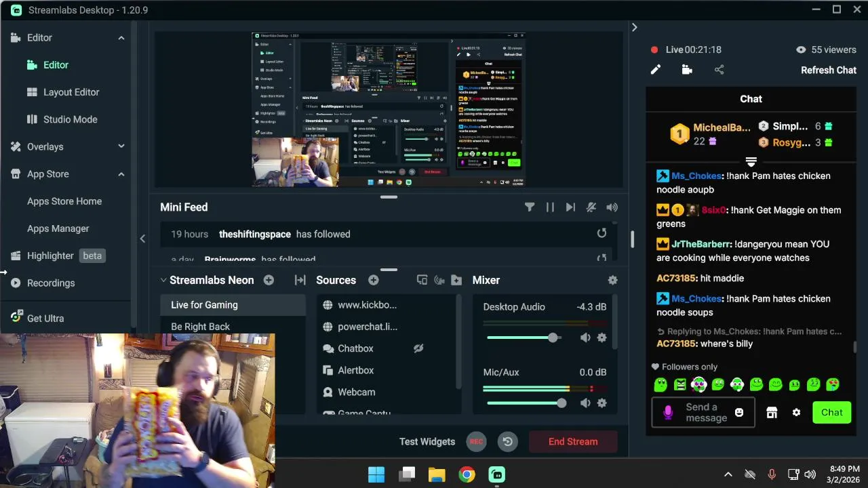View the 55 viewers count
868x488 pixels.
coord(825,49)
